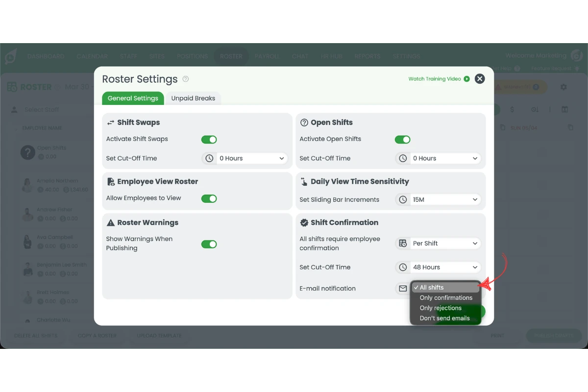588x392 pixels.
Task: Open the Dashboard nav item
Action: [x=46, y=56]
